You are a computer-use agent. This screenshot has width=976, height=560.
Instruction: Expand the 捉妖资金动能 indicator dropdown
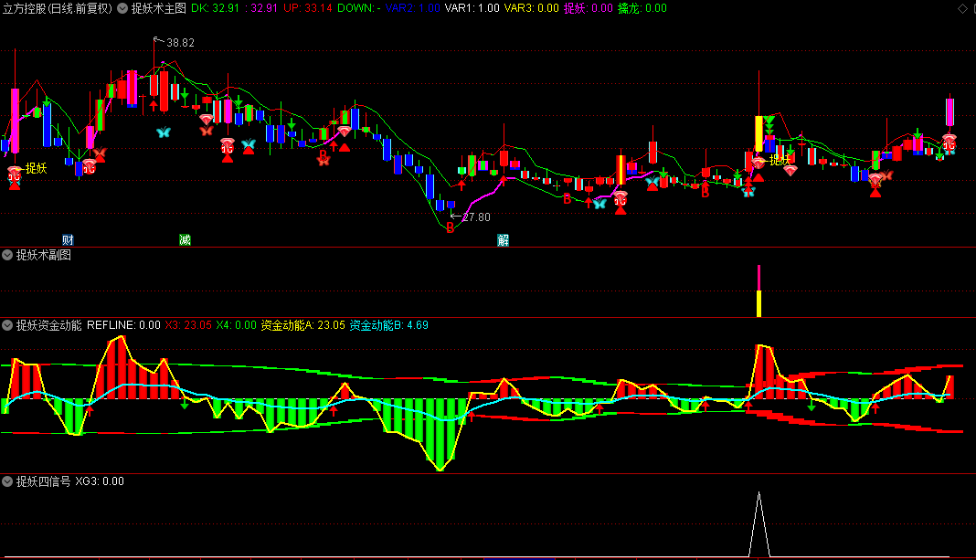(7, 325)
